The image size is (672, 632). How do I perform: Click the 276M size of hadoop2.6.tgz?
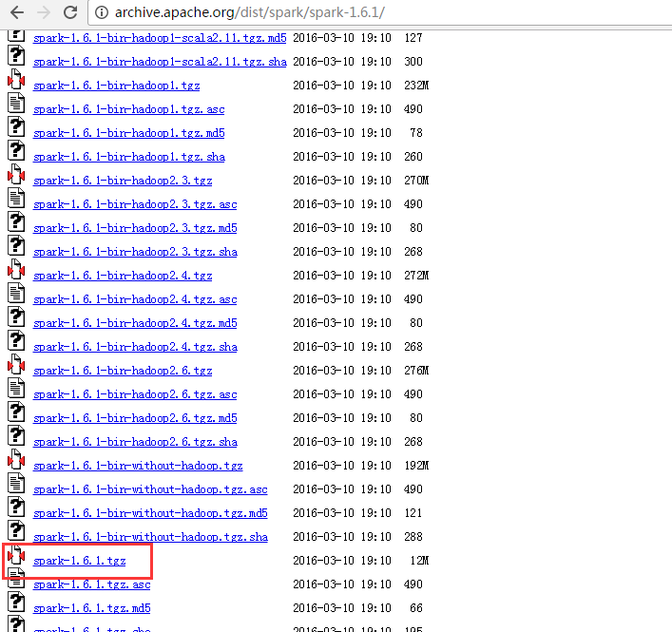[416, 371]
